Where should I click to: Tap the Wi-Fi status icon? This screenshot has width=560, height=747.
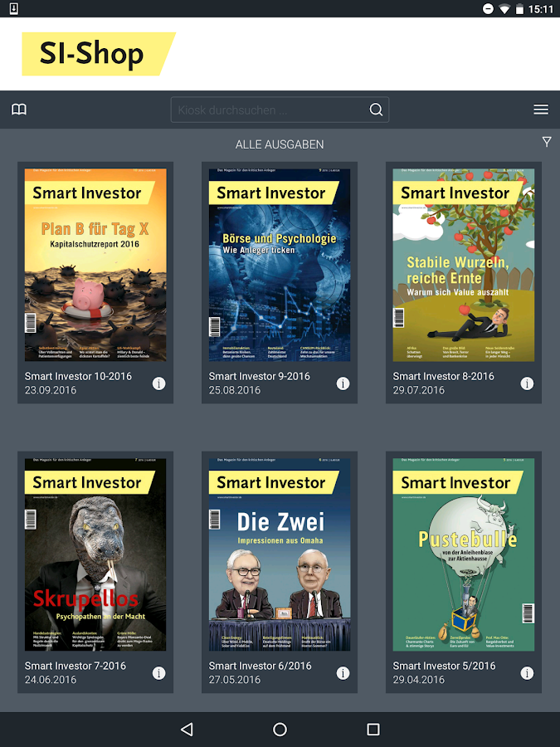click(x=504, y=9)
